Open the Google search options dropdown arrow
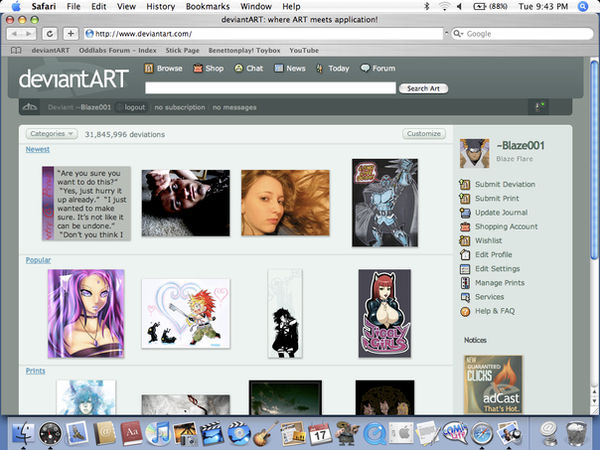 click(458, 34)
